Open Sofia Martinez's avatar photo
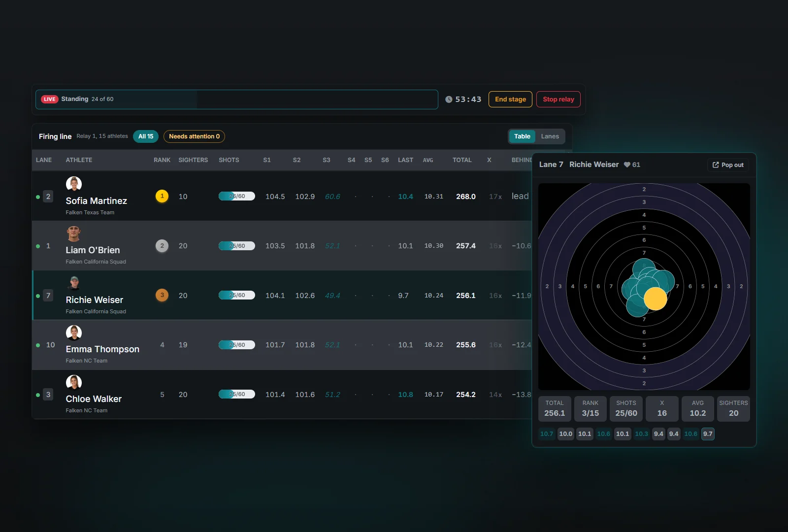The width and height of the screenshot is (788, 532). pos(74,184)
